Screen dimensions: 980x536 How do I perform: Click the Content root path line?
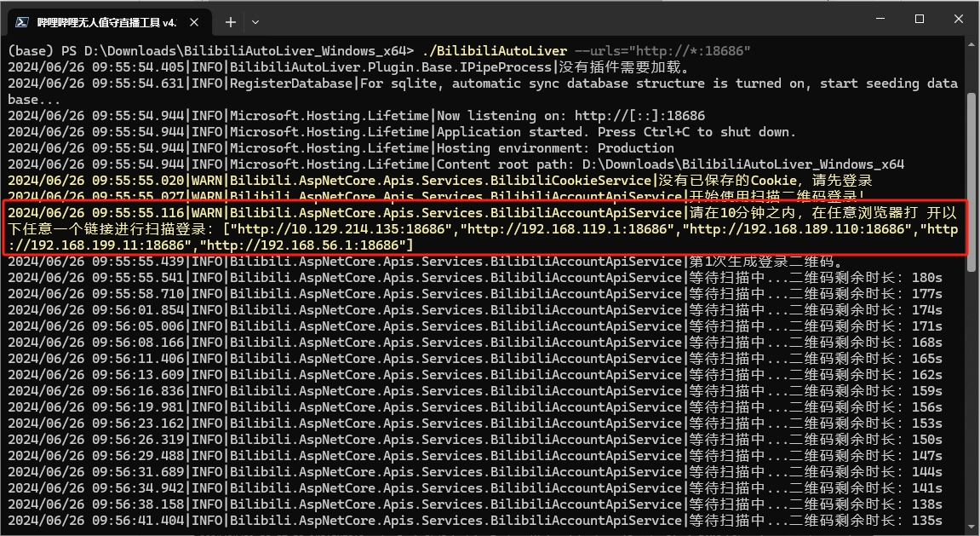[x=456, y=164]
